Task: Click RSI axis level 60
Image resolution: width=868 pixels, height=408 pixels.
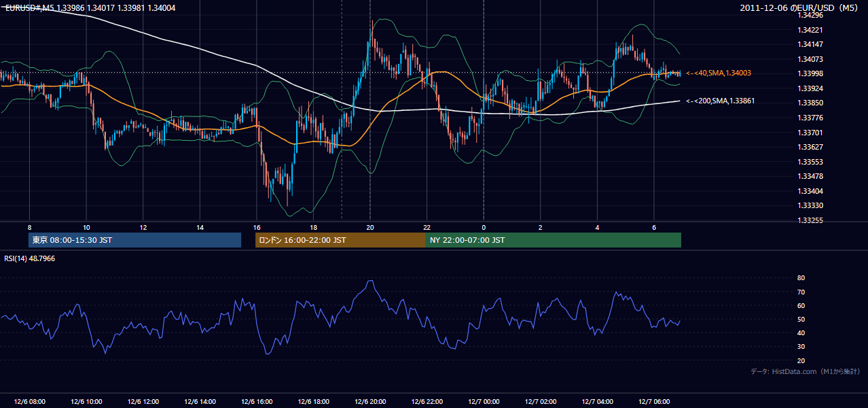Action: pyautogui.click(x=801, y=305)
